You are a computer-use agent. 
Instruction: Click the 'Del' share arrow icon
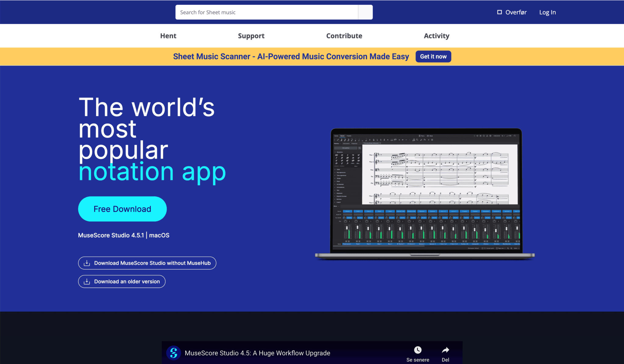pyautogui.click(x=445, y=350)
